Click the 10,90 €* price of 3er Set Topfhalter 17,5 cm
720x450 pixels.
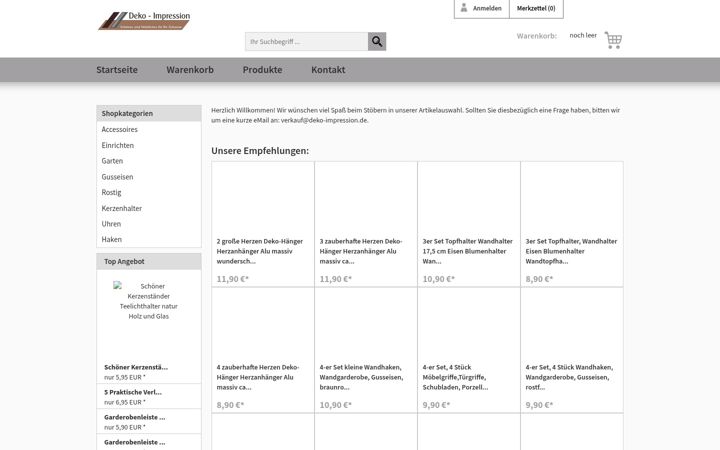pos(439,279)
